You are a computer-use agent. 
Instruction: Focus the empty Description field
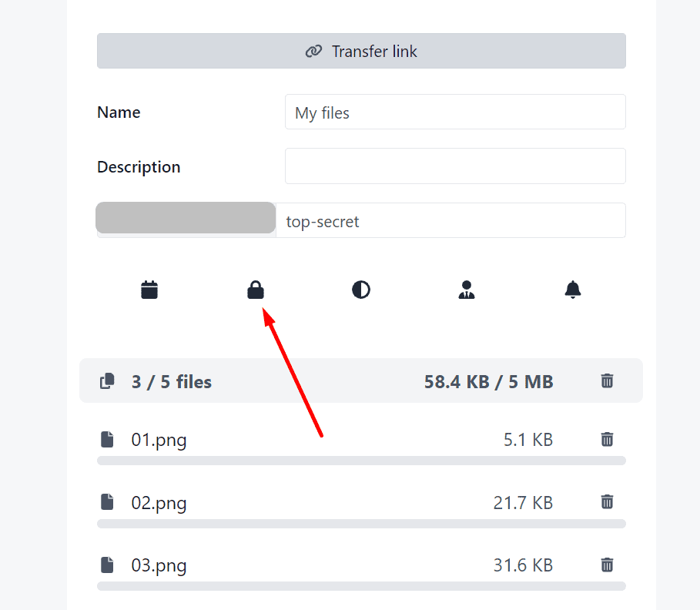(454, 166)
